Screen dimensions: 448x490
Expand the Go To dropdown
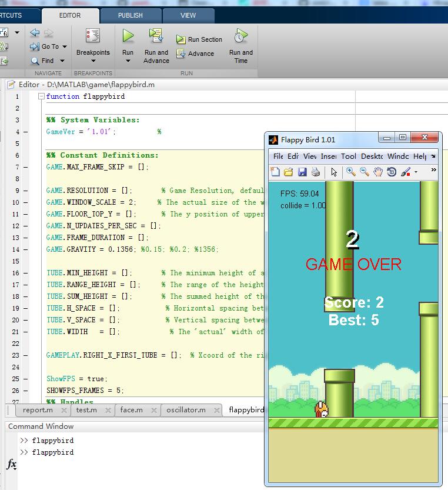(65, 46)
